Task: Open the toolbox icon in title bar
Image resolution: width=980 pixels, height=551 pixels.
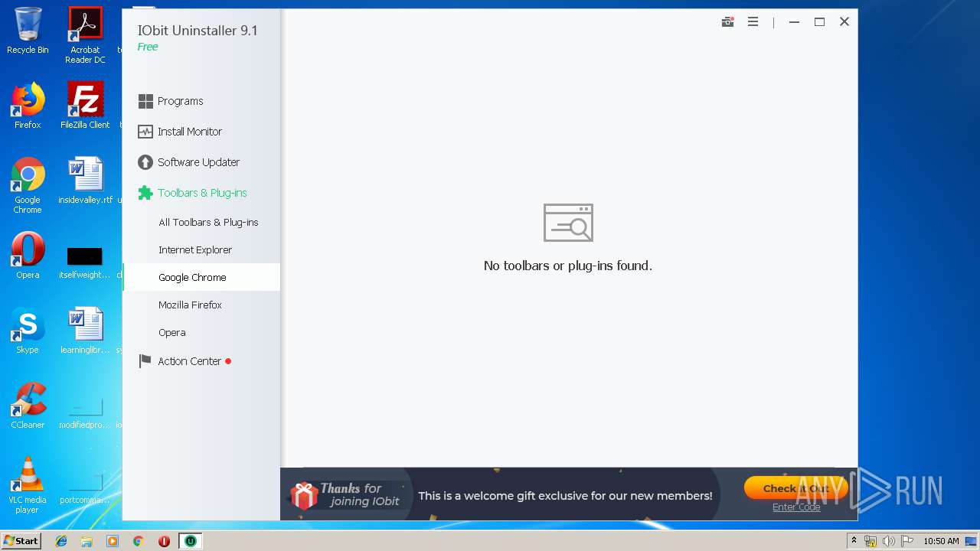Action: coord(728,22)
